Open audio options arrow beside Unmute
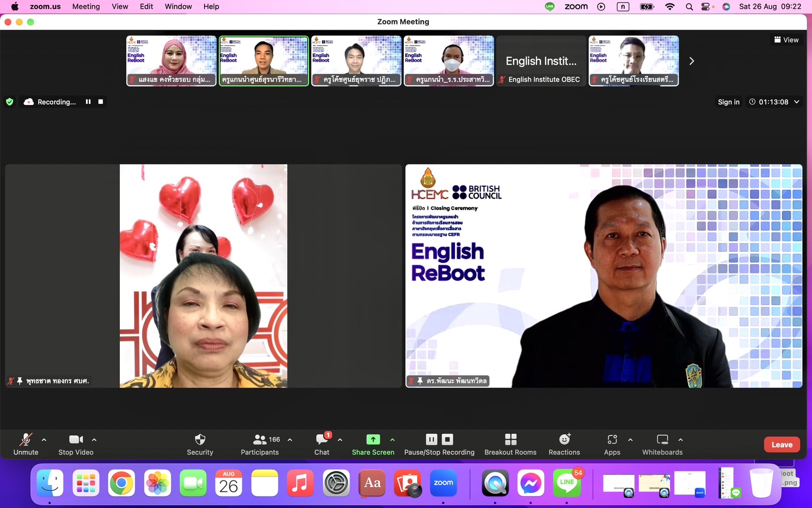812x508 pixels. tap(44, 440)
